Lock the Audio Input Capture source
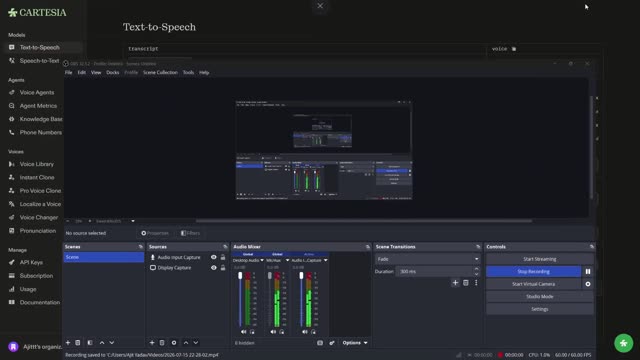This screenshot has height=360, width=640. point(223,257)
